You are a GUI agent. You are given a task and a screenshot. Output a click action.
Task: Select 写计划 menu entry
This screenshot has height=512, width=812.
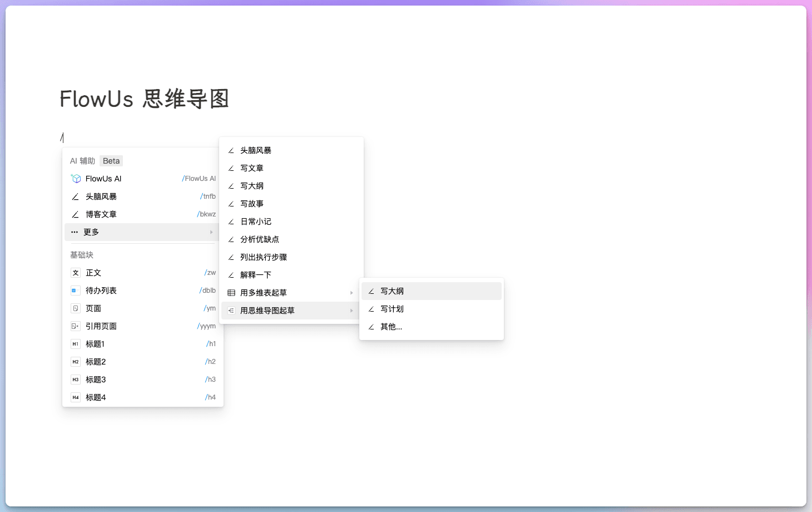click(x=432, y=309)
